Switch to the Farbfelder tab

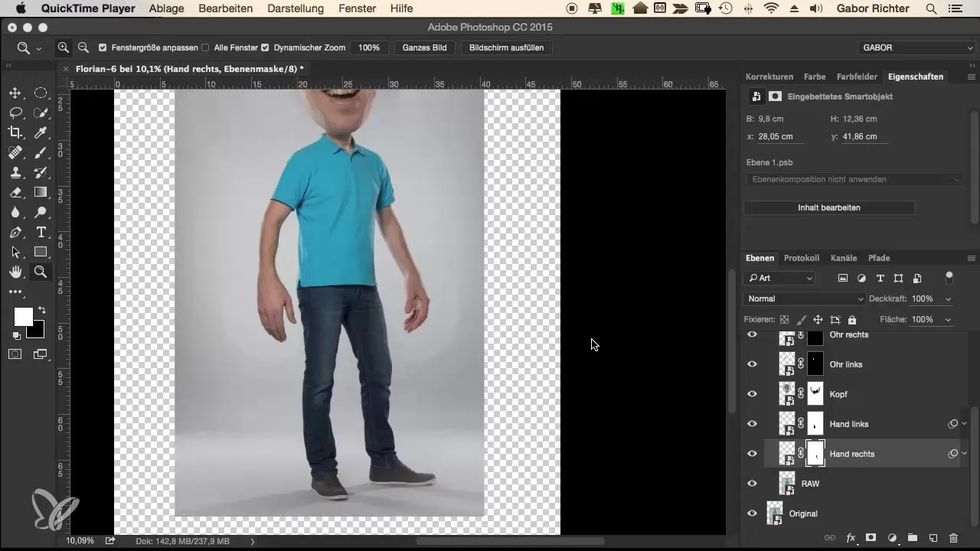pos(857,77)
